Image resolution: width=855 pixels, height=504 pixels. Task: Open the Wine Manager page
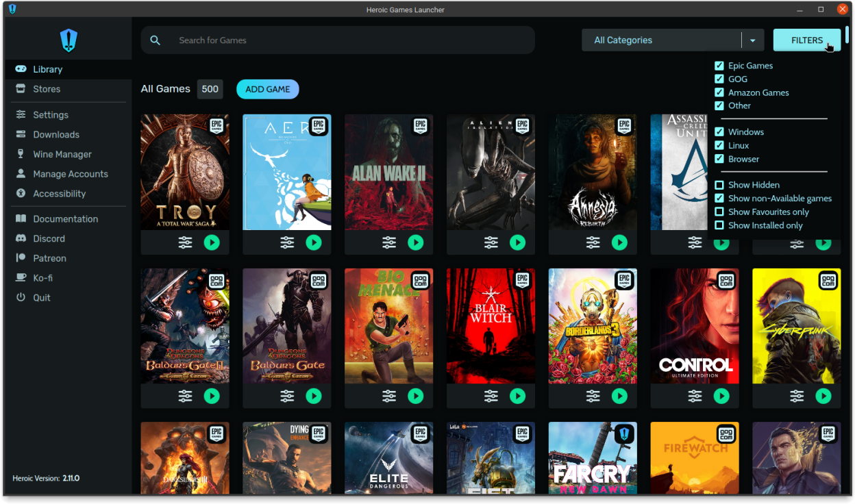click(x=62, y=154)
